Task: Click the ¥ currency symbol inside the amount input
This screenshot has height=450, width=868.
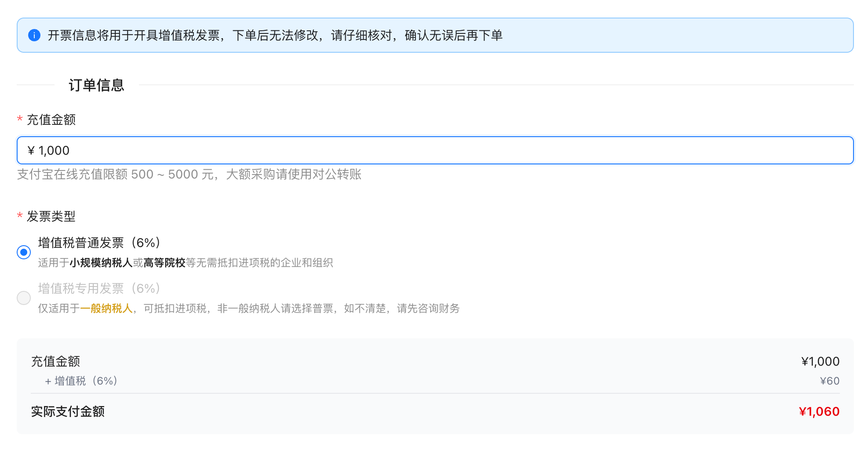Action: (x=31, y=151)
